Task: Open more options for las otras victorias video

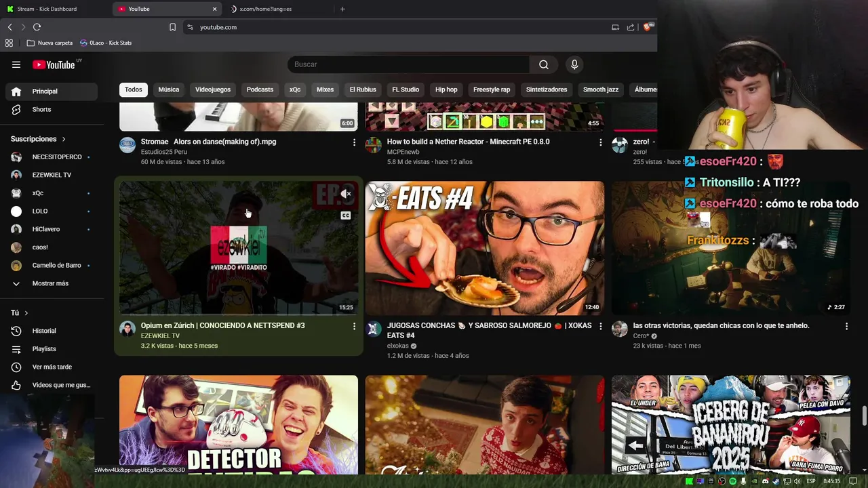Action: click(846, 326)
